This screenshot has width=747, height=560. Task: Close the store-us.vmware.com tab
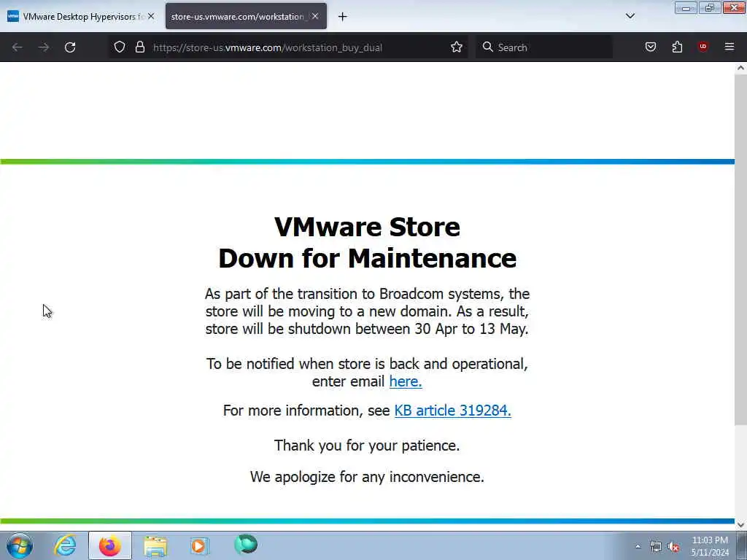click(x=315, y=16)
